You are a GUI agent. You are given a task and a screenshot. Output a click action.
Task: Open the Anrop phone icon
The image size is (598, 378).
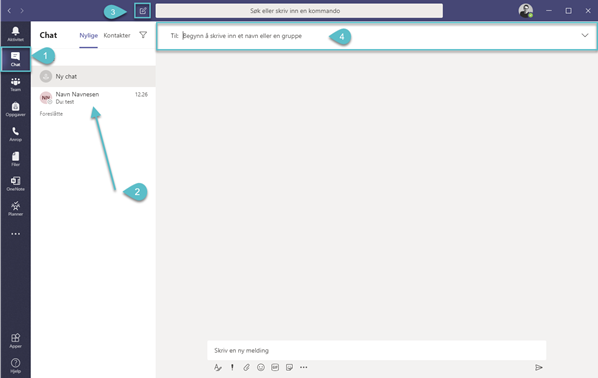15,134
